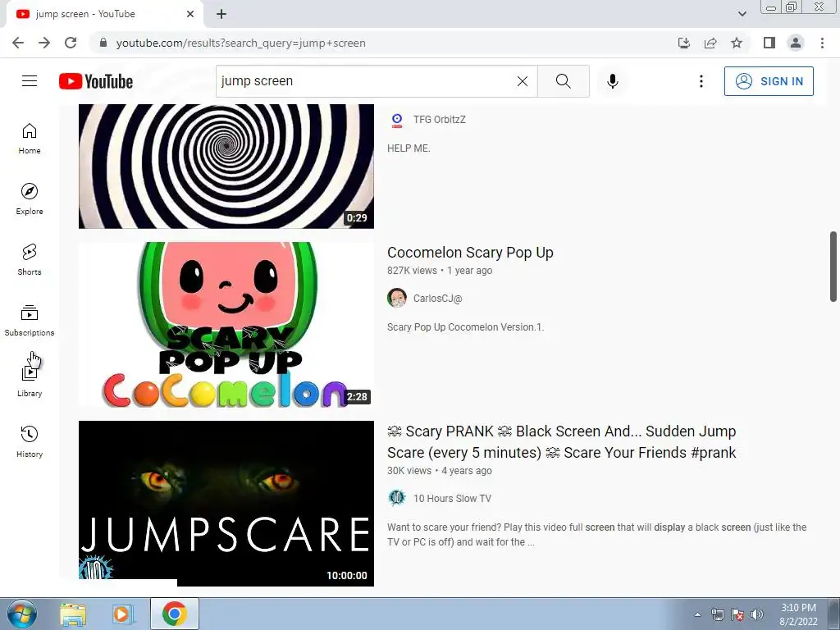Screen dimensions: 840x630
Task: Click 10 Hours Slow TV channel avatar
Action: tap(397, 498)
